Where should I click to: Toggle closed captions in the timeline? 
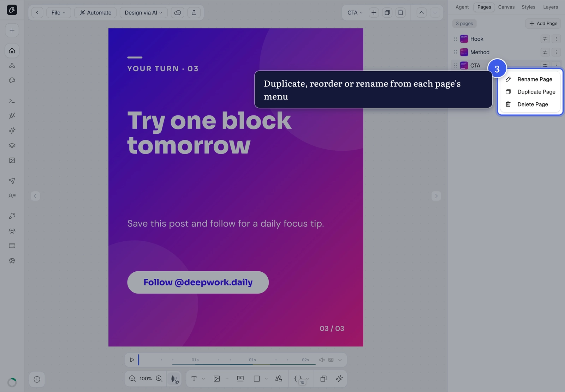click(x=331, y=360)
